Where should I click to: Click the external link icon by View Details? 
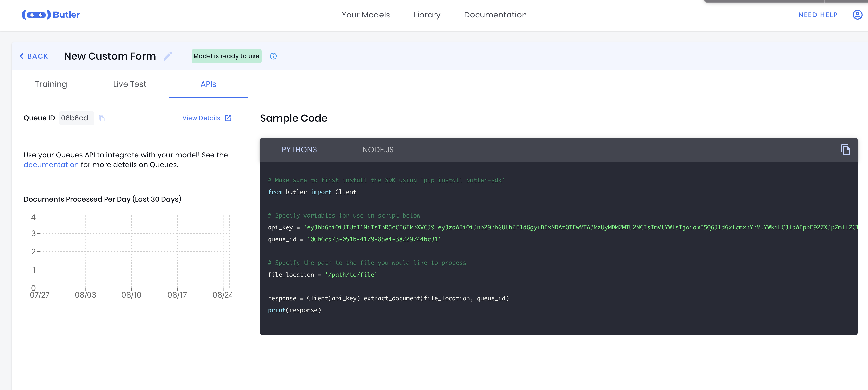228,118
